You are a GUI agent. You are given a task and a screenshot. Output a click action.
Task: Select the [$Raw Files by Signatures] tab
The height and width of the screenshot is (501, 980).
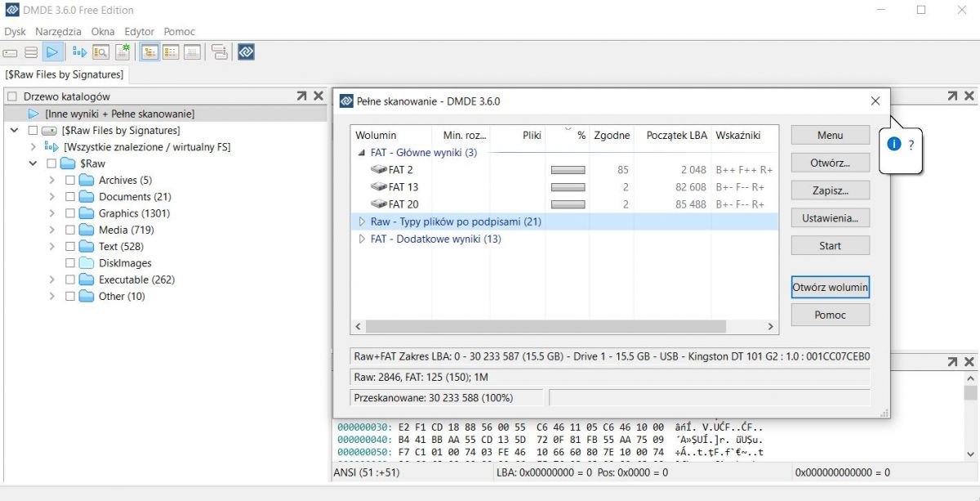tap(65, 74)
